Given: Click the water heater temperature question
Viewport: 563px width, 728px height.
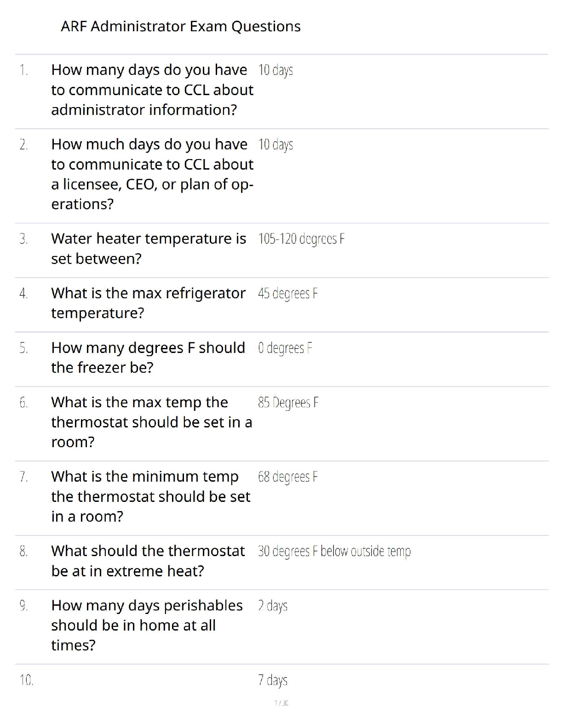Looking at the screenshot, I should pos(149,248).
